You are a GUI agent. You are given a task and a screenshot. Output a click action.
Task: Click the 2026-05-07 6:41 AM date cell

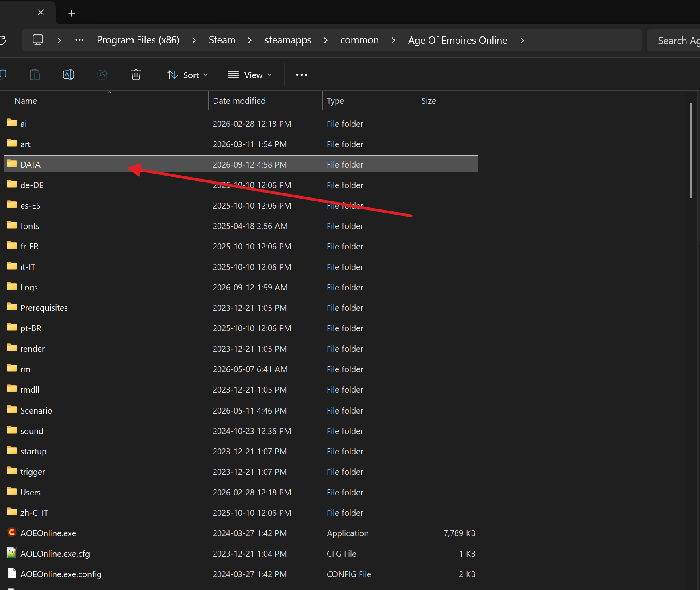250,369
